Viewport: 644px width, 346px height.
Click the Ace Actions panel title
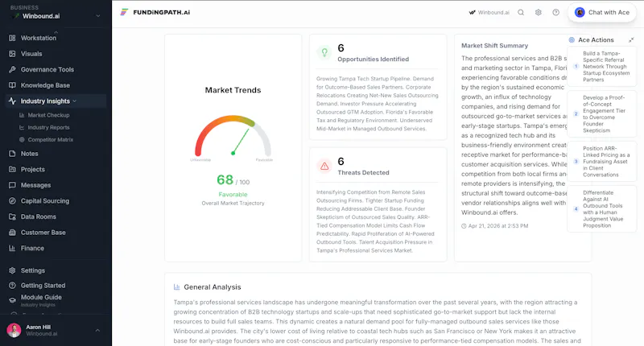(x=596, y=39)
